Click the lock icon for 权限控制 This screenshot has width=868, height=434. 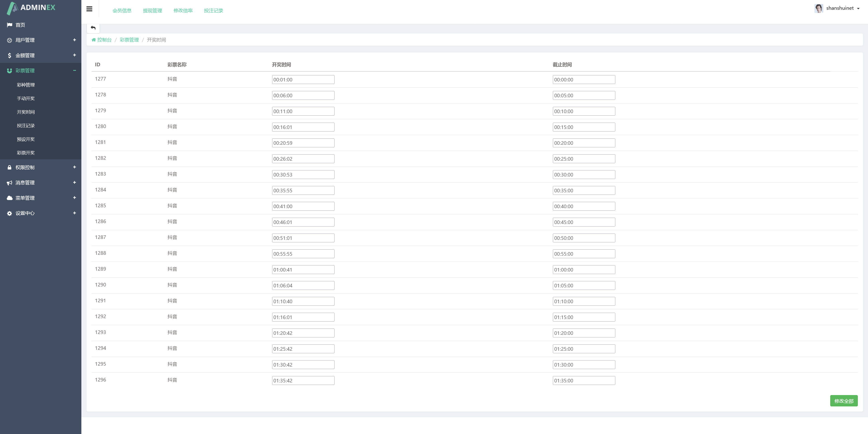(9, 167)
